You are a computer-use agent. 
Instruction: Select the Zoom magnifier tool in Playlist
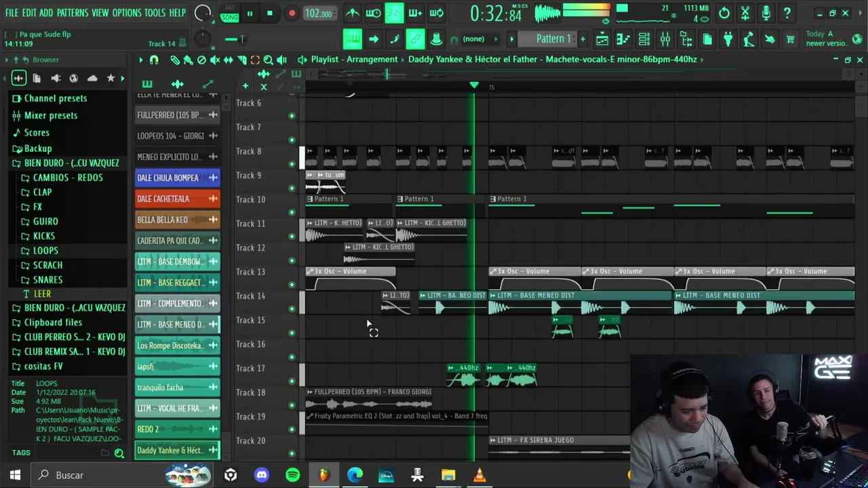point(269,60)
